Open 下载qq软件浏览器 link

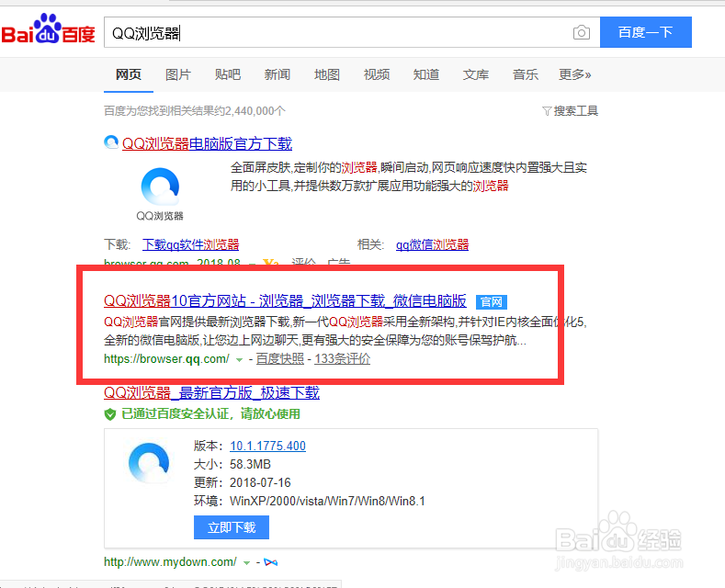pyautogui.click(x=190, y=244)
